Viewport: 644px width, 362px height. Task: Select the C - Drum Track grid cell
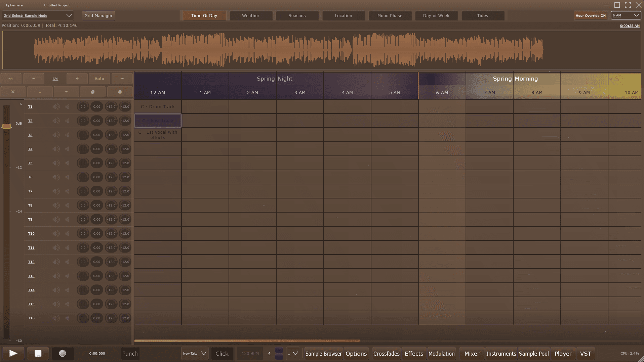click(x=158, y=107)
